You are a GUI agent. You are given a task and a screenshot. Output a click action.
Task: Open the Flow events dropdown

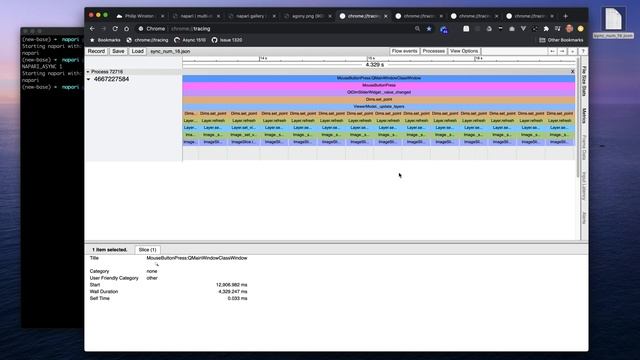(x=404, y=51)
